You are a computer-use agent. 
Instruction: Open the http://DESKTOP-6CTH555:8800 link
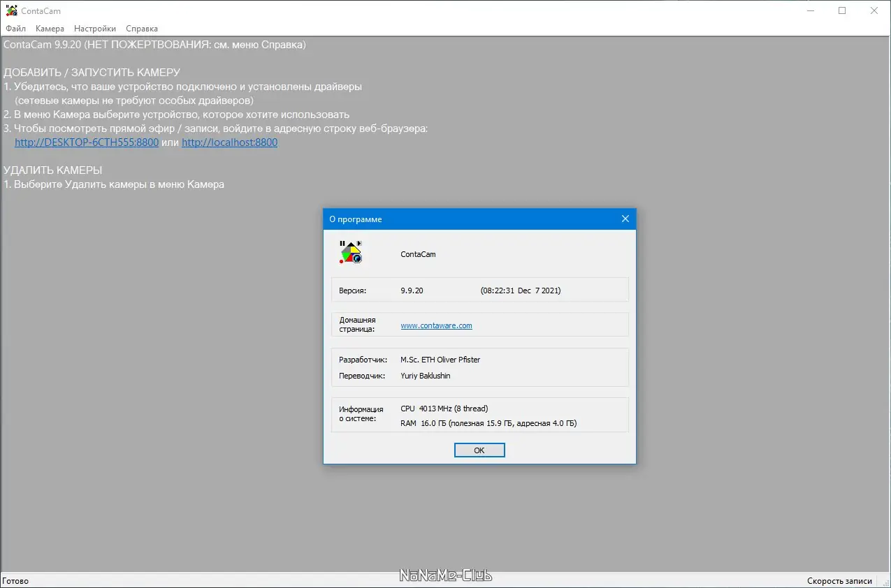click(87, 142)
